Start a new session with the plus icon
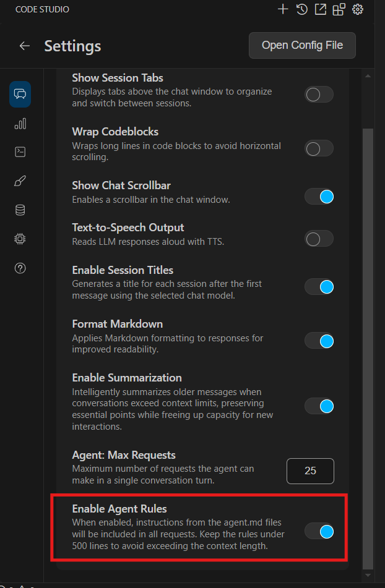This screenshot has width=385, height=588. [x=283, y=9]
